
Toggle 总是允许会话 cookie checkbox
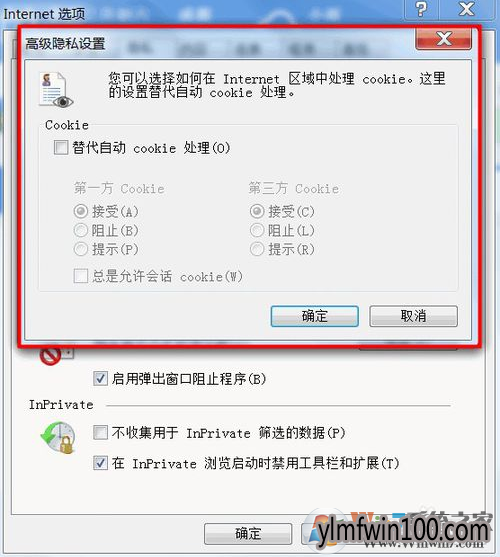pyautogui.click(x=81, y=276)
